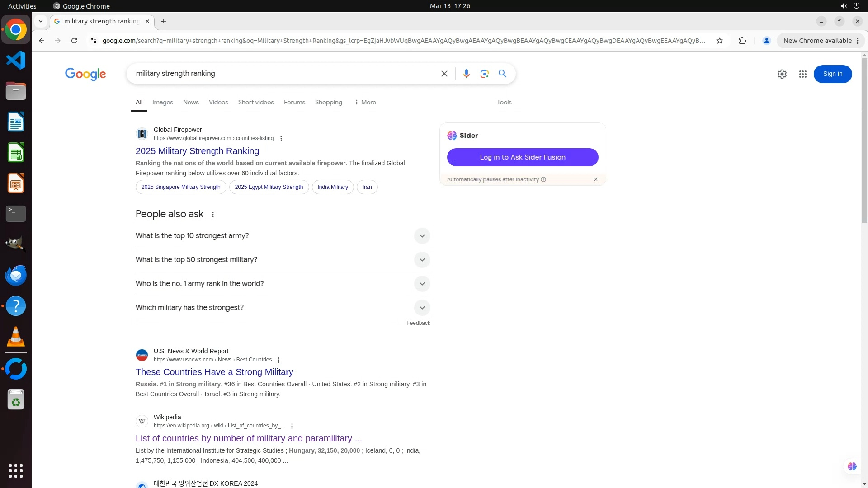
Task: Clear the search box with X icon
Action: [x=444, y=74]
